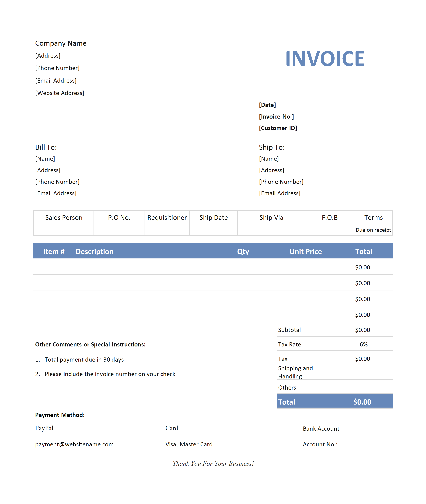426x504 pixels.
Task: Select the "Description" column header
Action: pyautogui.click(x=94, y=251)
